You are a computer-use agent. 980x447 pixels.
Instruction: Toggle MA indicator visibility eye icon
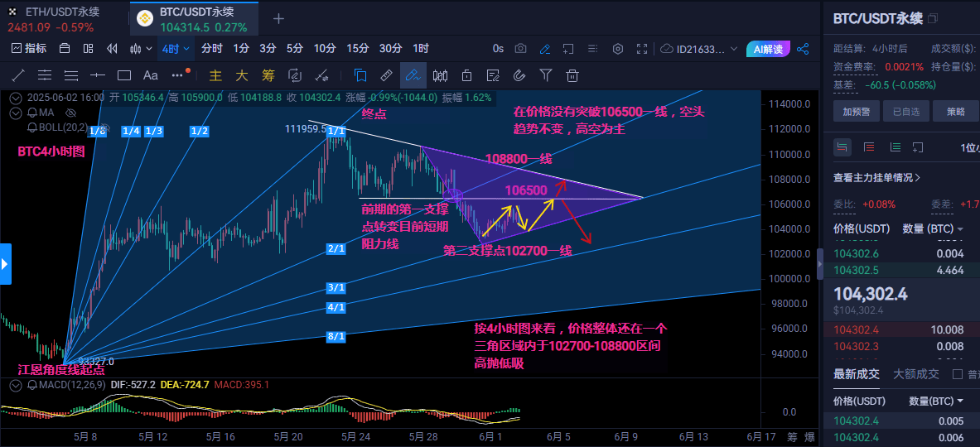70,112
